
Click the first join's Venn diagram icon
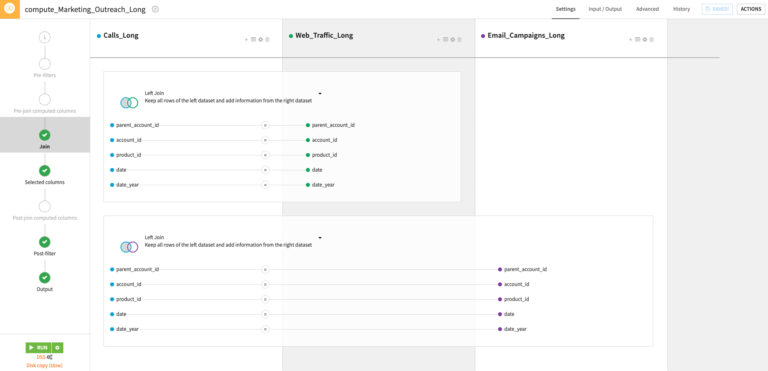(129, 102)
